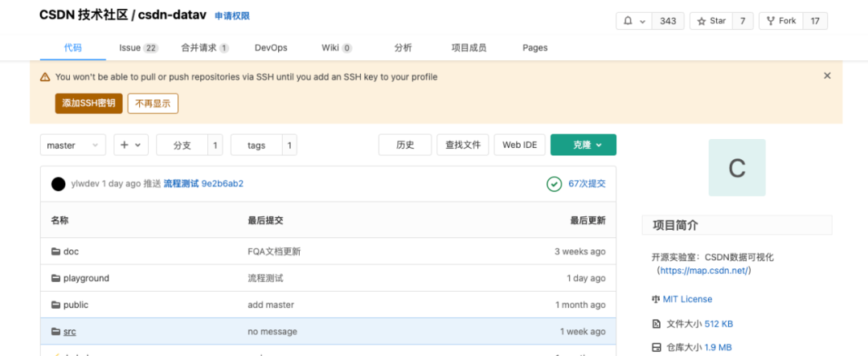
Task: Click the 查找文件 button
Action: point(463,145)
